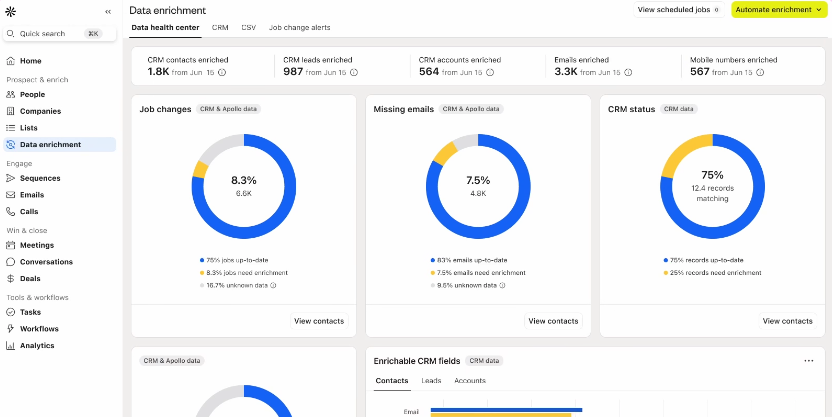The width and height of the screenshot is (832, 417).
Task: Click the Sequences paper-plane icon
Action: (10, 178)
